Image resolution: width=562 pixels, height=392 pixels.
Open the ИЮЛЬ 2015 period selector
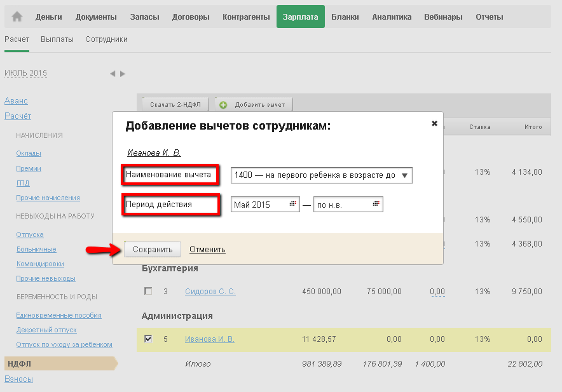[26, 73]
